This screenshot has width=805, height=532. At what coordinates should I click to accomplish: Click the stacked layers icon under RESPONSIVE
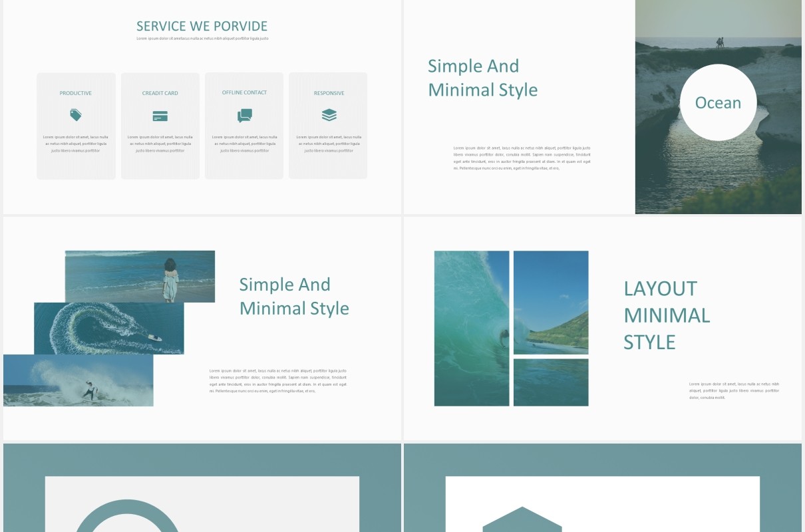[329, 115]
